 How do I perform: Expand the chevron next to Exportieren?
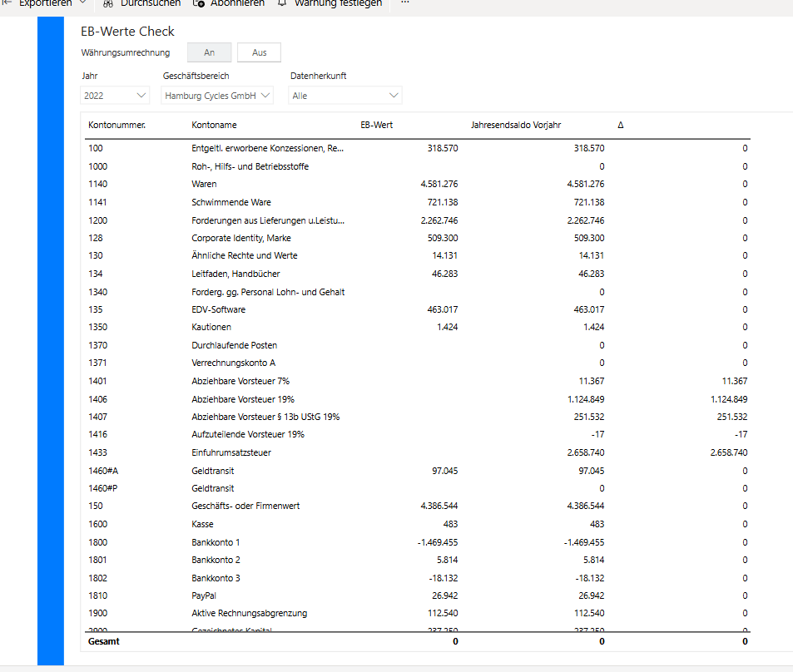click(x=83, y=2)
